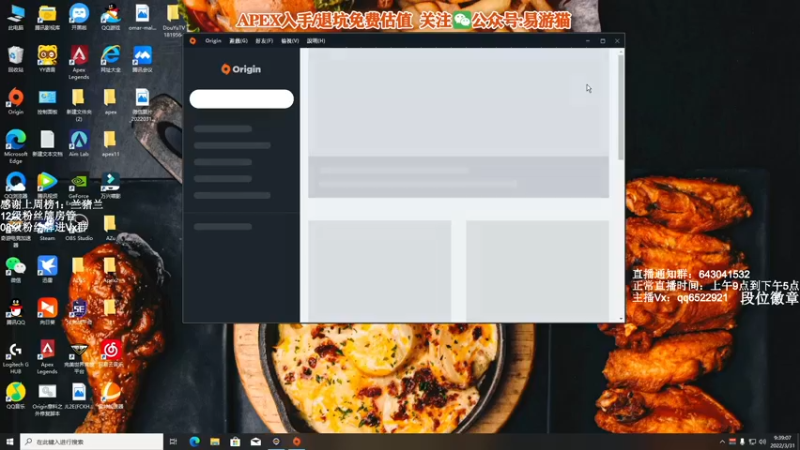Select the This PC desktop icon

16,17
